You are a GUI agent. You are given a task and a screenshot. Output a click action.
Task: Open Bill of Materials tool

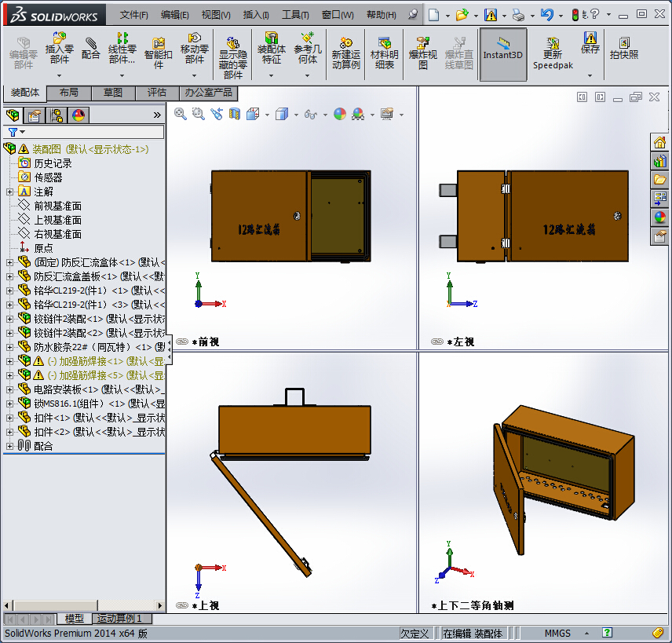385,53
